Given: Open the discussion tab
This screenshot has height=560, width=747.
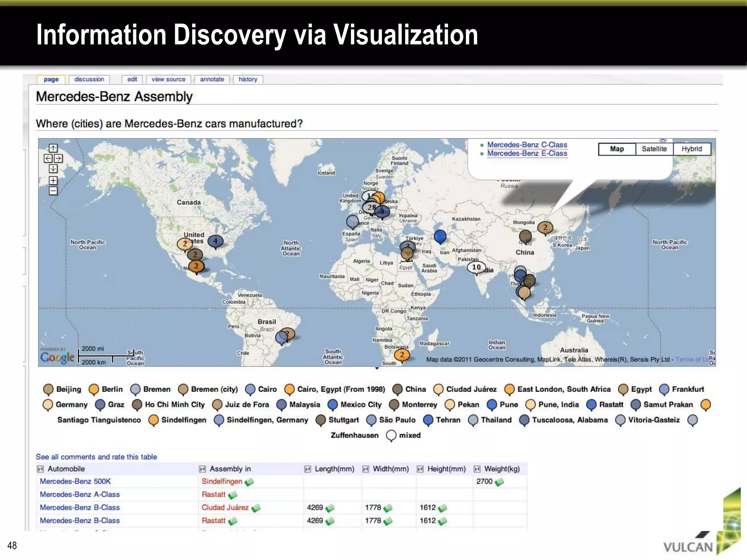Looking at the screenshot, I should click(89, 79).
